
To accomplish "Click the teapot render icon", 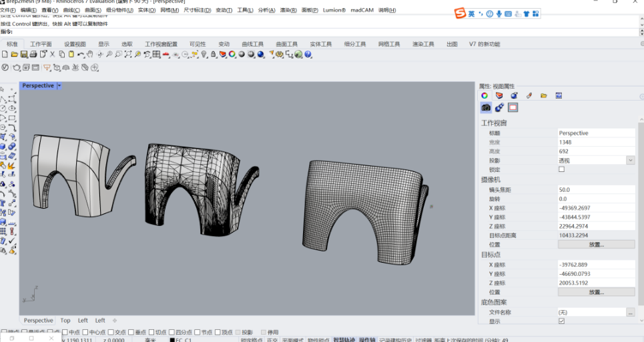I will click(17, 67).
